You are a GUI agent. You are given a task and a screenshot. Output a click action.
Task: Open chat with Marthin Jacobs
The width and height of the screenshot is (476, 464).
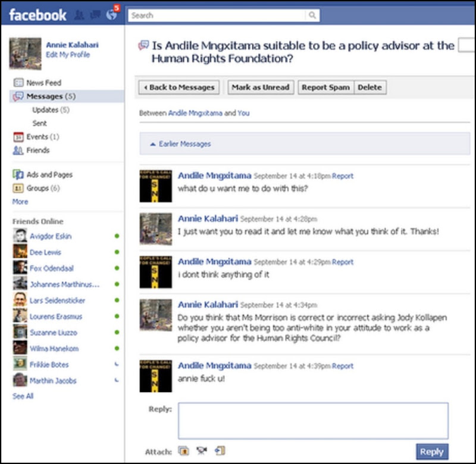pos(53,381)
